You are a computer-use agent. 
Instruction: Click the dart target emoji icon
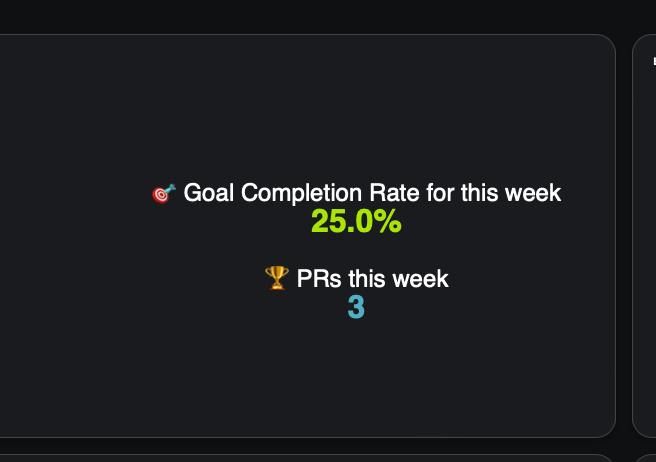pyautogui.click(x=164, y=194)
